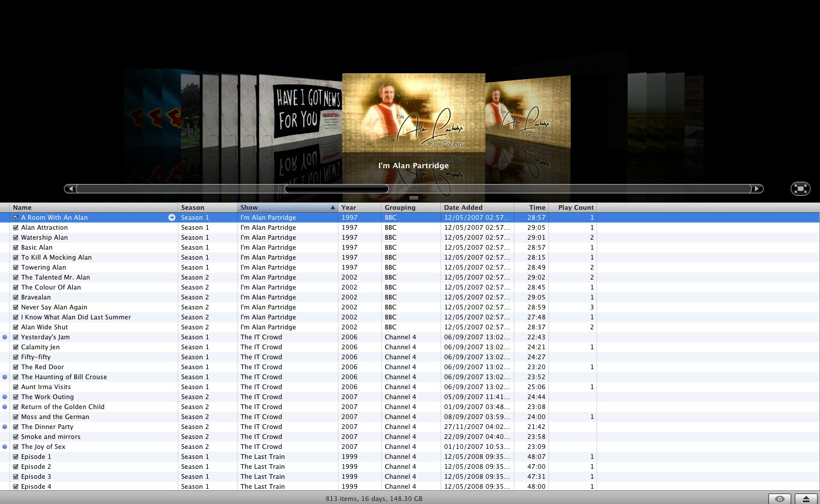This screenshot has width=820, height=504.
Task: Sort by the Grouping column header
Action: coord(411,207)
